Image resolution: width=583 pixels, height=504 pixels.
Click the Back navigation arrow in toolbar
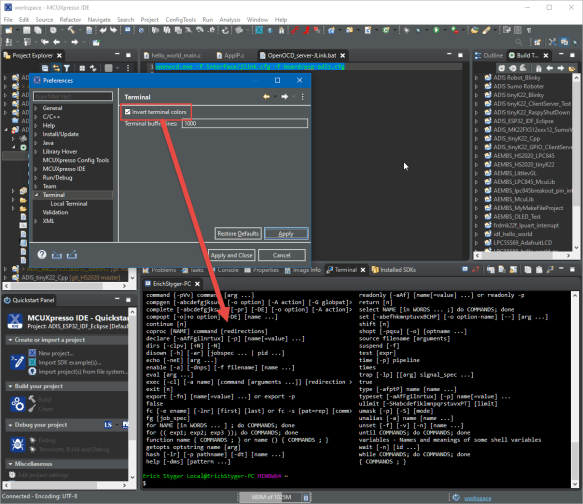click(56, 42)
